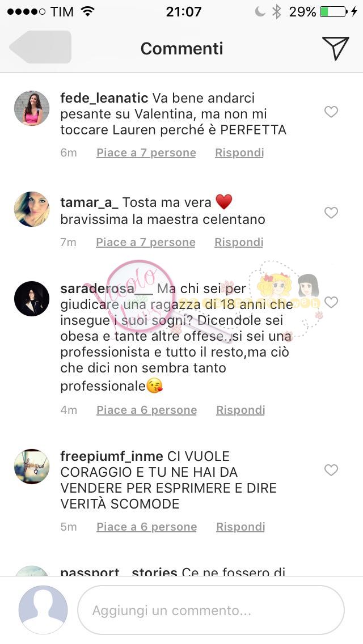
Task: Like tamar_a_'s comment with the heart
Action: [x=331, y=213]
